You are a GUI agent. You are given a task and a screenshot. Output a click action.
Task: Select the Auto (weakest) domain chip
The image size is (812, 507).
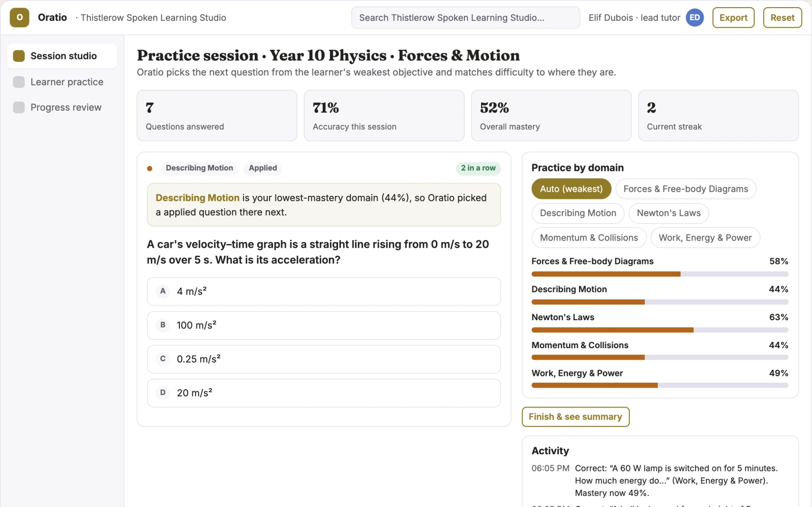tap(571, 189)
